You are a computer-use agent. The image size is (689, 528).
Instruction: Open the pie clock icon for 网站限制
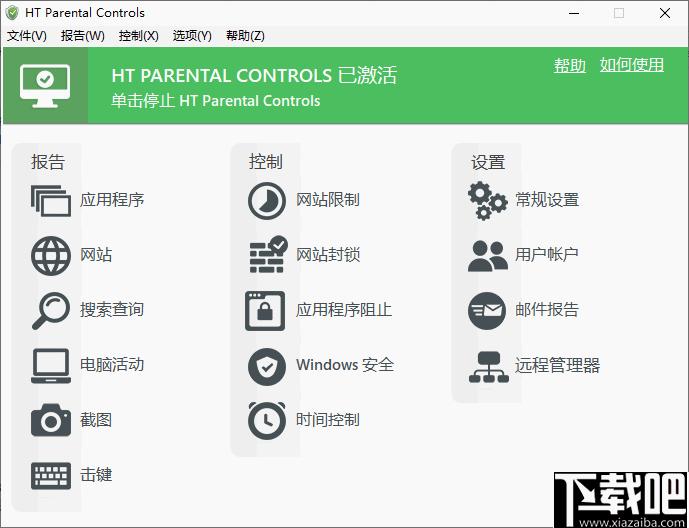267,201
